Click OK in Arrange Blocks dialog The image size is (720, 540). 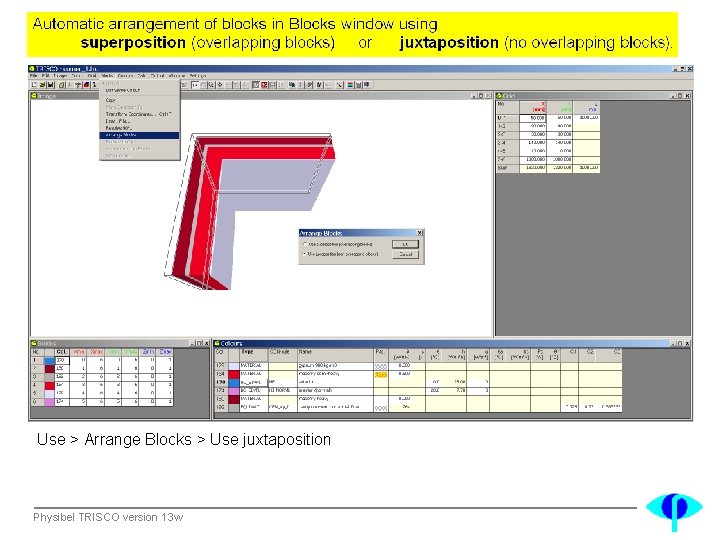(x=405, y=244)
